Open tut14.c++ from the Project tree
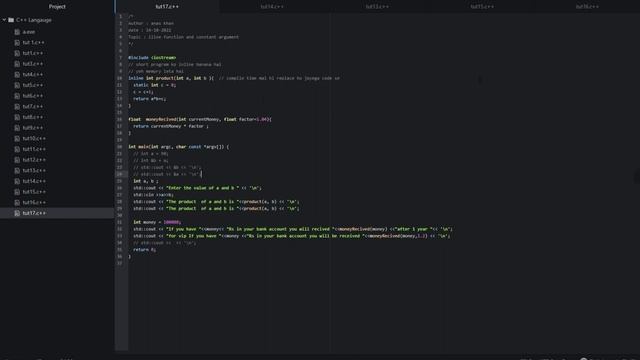The height and width of the screenshot is (360, 640). coord(34,181)
